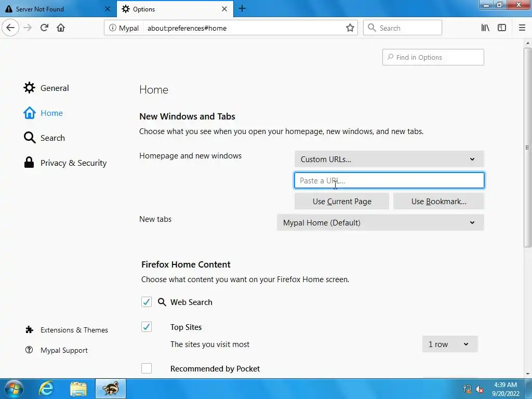Click the toolbar Search box
This screenshot has height=399, width=532.
tap(403, 28)
